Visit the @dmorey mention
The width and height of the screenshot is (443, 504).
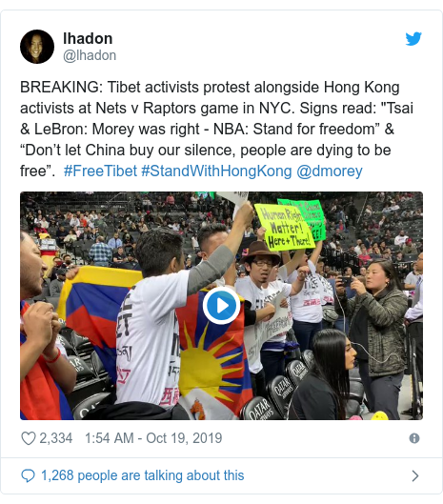point(330,171)
